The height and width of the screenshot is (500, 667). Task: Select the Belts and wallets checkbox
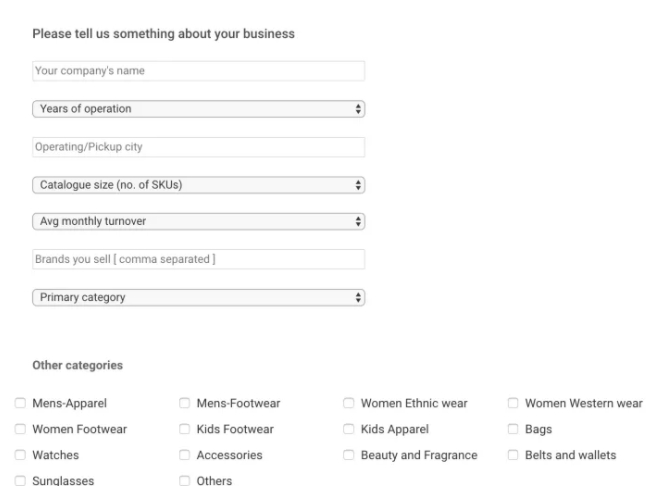(513, 456)
